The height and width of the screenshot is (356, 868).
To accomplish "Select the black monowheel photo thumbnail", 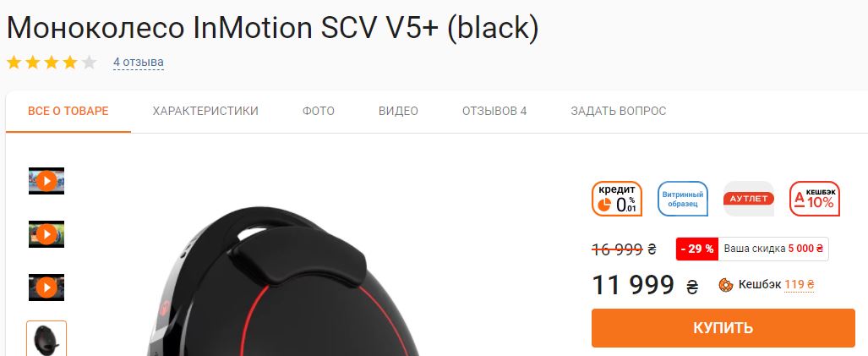I will pos(46,339).
